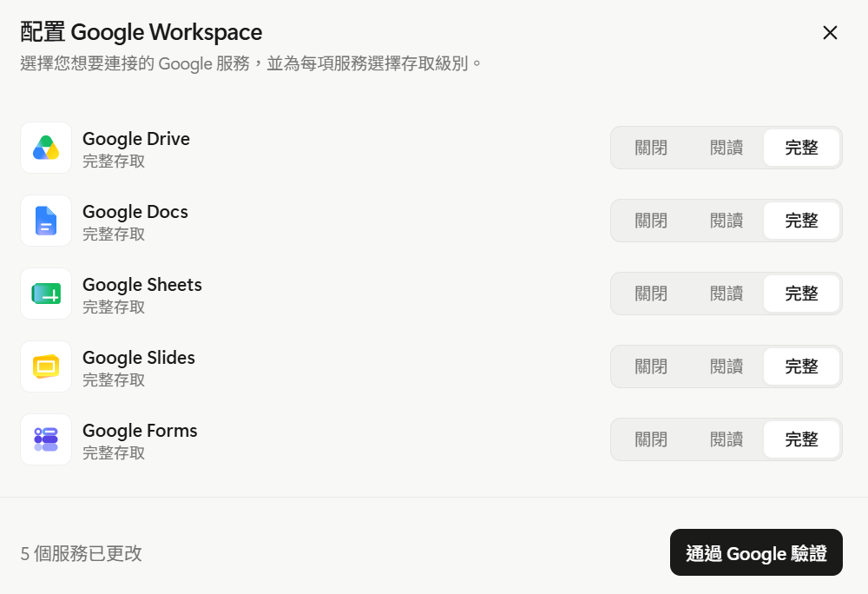868x594 pixels.
Task: Switch Google Docs to 閱讀 access
Action: click(727, 221)
